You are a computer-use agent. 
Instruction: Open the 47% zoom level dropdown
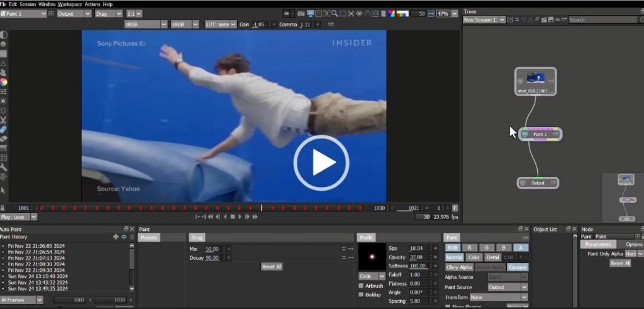point(447,14)
